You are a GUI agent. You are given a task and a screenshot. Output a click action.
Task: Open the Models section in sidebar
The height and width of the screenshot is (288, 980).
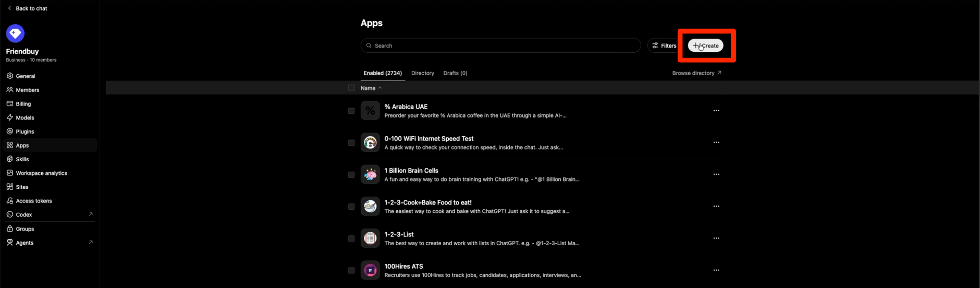click(50, 118)
